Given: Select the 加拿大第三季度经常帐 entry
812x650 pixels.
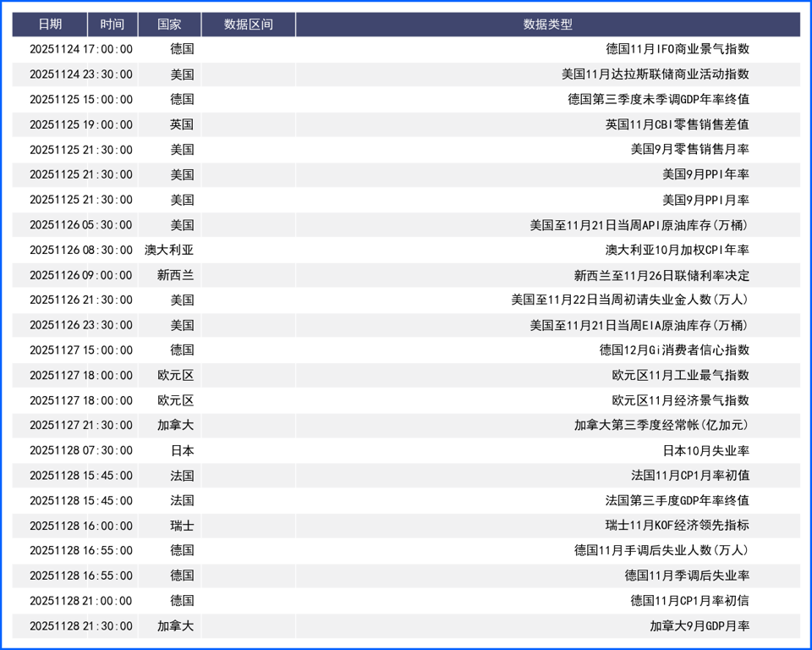Looking at the screenshot, I should (x=661, y=425).
